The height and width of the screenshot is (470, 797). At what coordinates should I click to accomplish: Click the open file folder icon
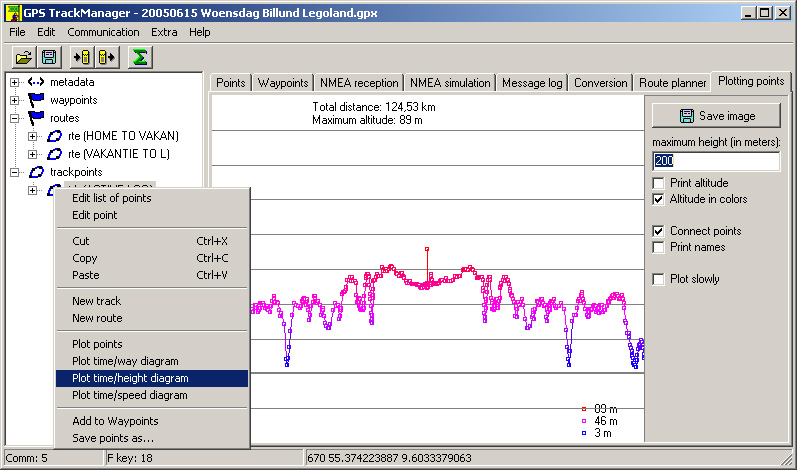coord(22,57)
